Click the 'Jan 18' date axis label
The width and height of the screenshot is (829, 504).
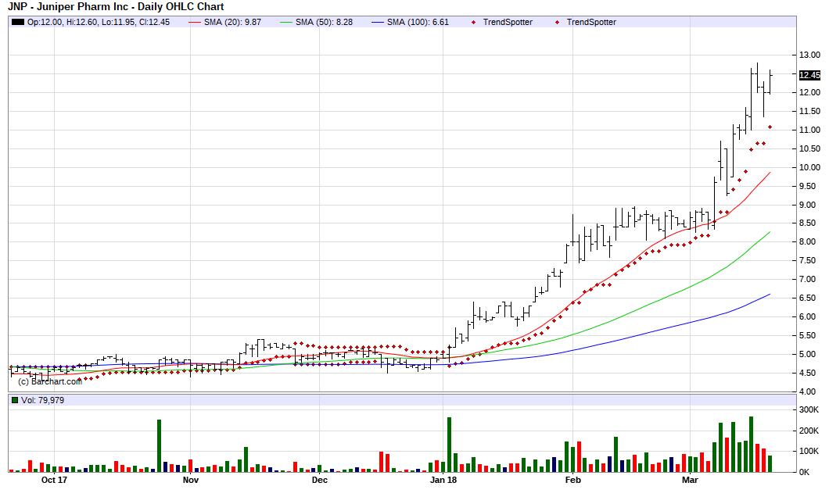coord(443,481)
